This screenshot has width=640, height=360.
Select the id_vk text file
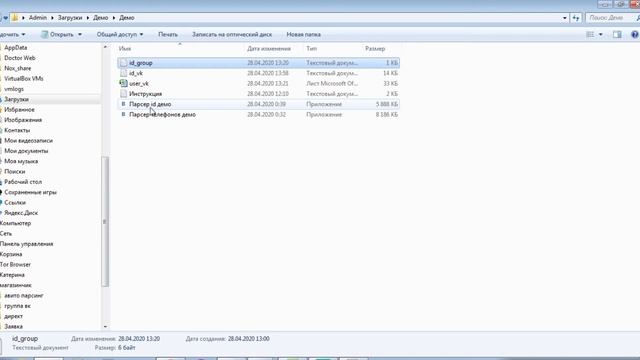(x=258, y=73)
